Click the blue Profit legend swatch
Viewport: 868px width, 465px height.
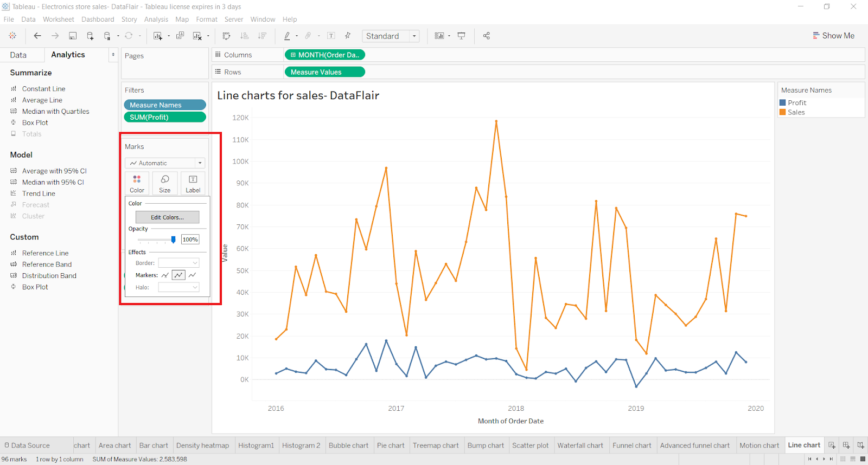point(783,102)
